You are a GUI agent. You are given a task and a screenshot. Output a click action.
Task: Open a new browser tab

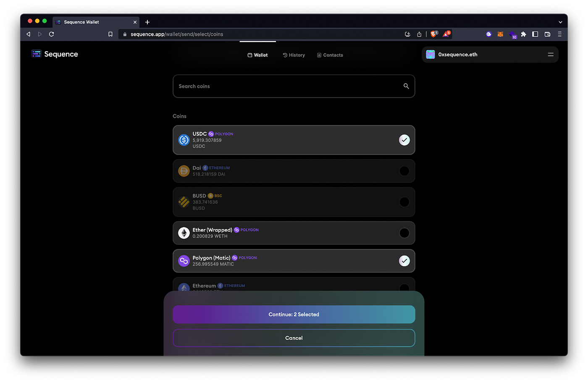(x=147, y=22)
